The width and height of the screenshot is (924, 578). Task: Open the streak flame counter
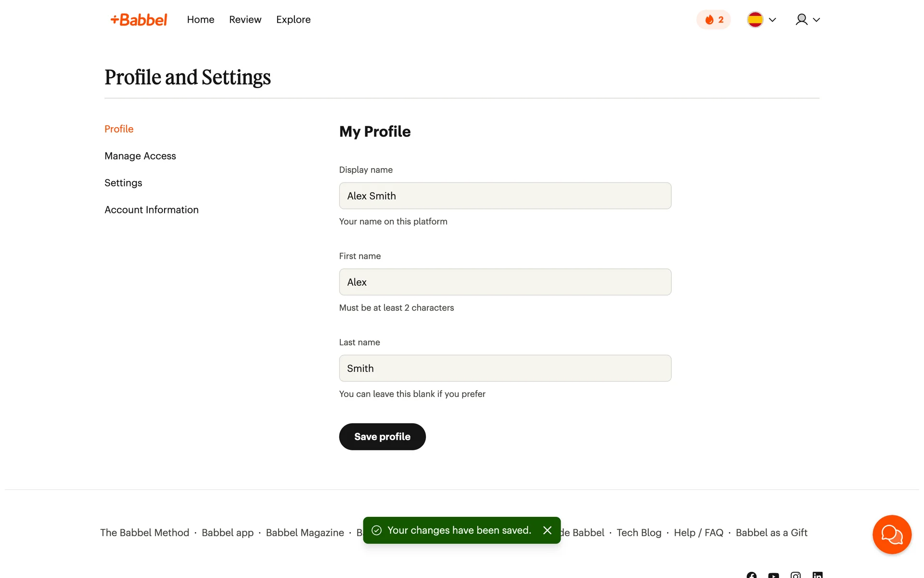tap(713, 20)
